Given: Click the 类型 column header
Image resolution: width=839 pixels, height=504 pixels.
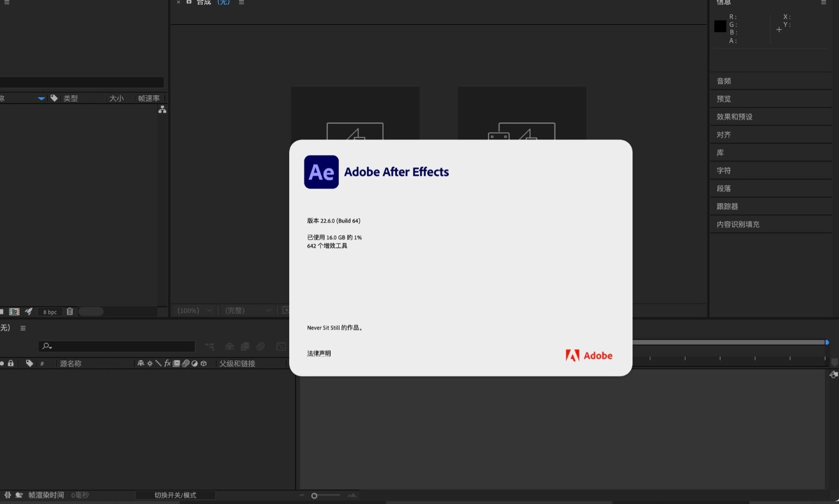Looking at the screenshot, I should click(x=70, y=98).
